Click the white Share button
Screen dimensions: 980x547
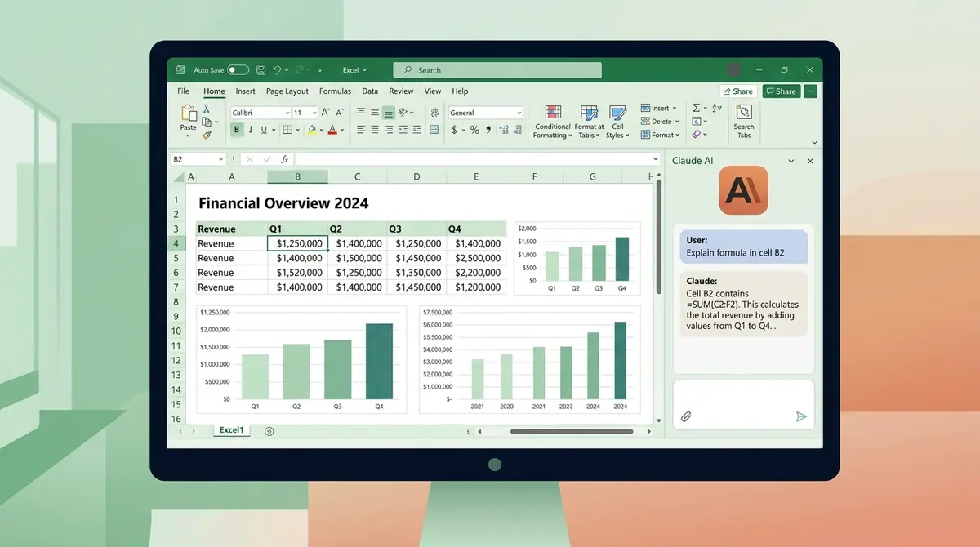738,91
